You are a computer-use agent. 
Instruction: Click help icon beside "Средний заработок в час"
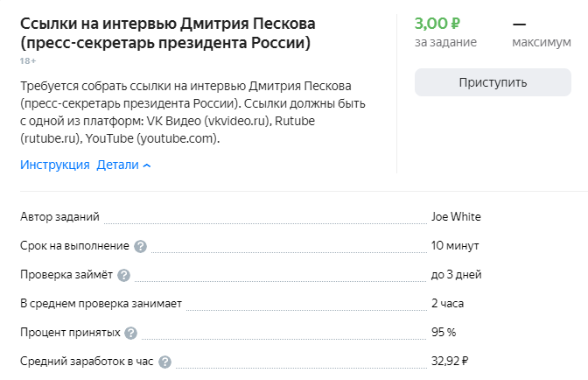point(165,362)
